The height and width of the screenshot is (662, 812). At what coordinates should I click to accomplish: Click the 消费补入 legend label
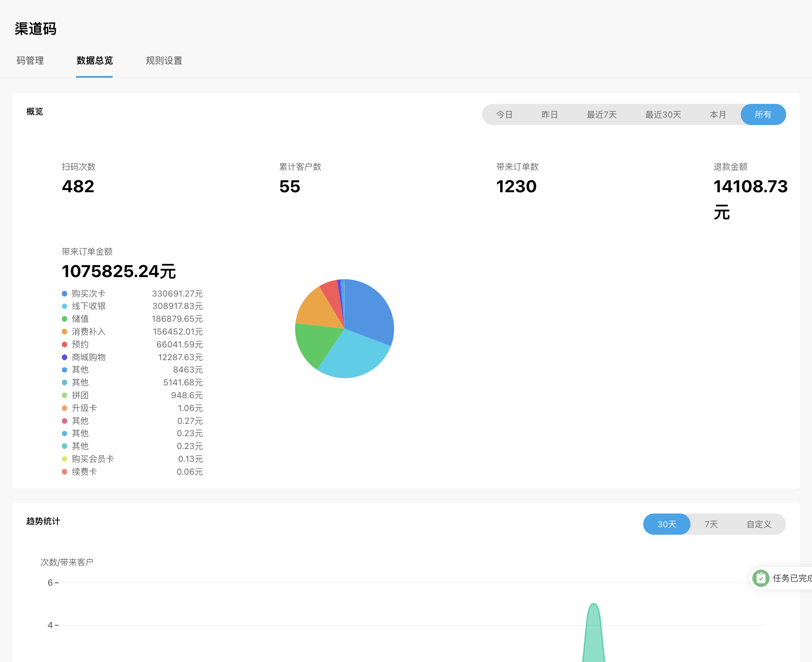coord(89,331)
